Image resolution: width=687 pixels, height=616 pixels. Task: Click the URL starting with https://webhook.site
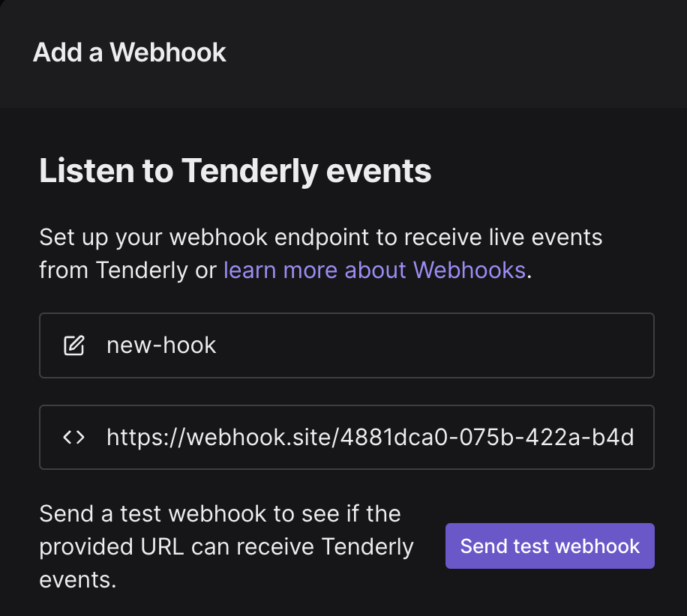[370, 437]
